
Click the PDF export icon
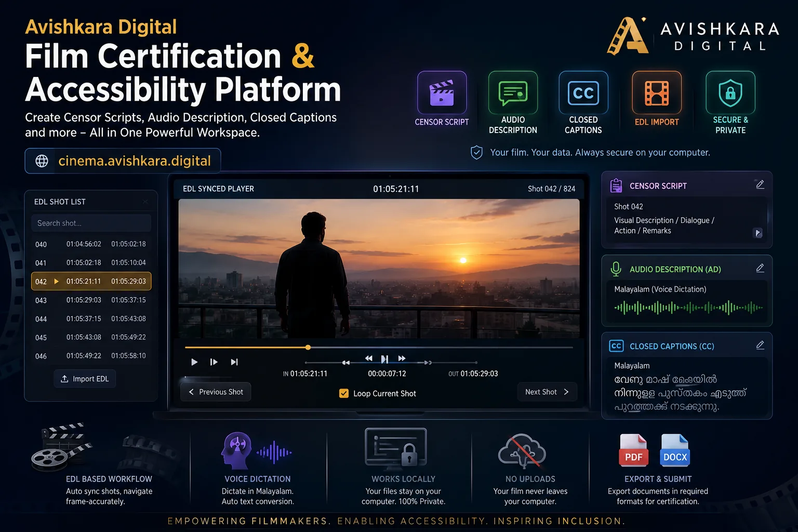[x=633, y=450]
